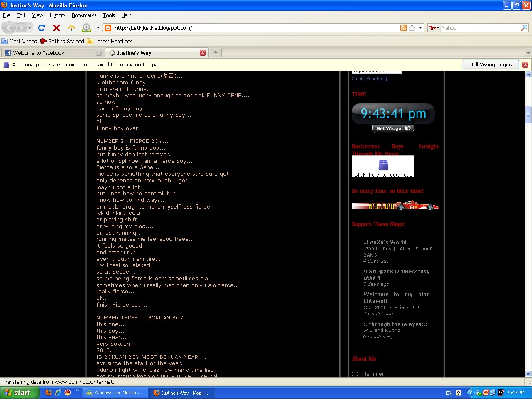Image resolution: width=532 pixels, height=400 pixels.
Task: Open the Edit menu
Action: [21, 15]
